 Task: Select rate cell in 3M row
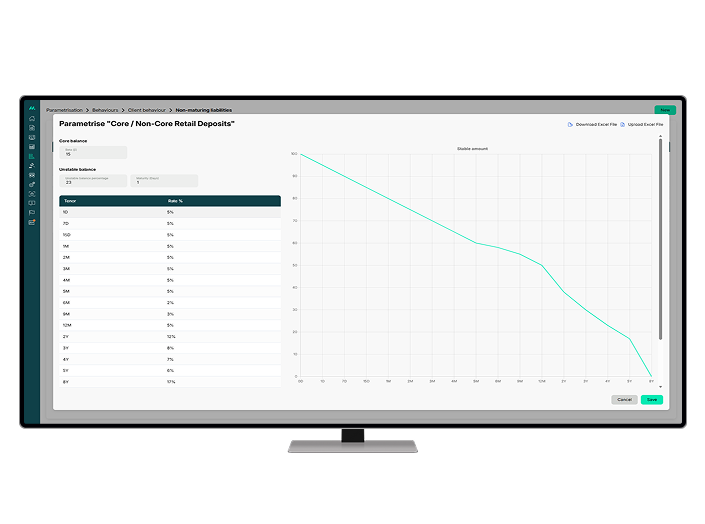point(170,269)
